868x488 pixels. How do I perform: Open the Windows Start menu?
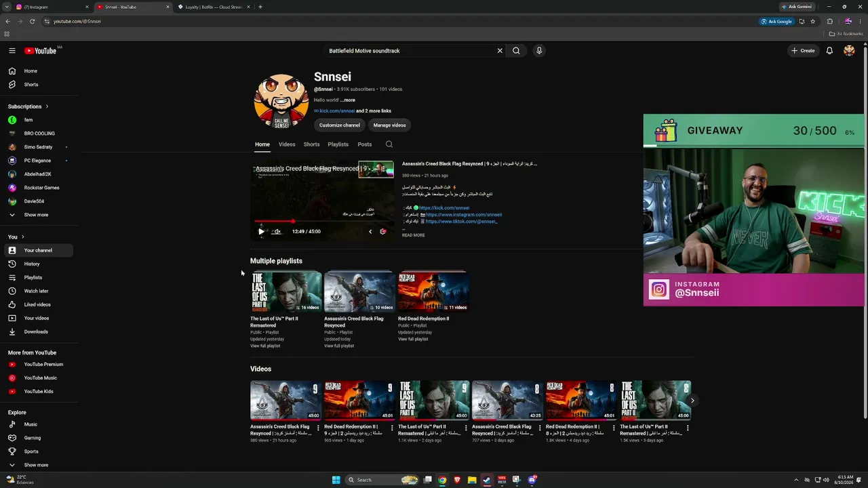[x=336, y=480]
